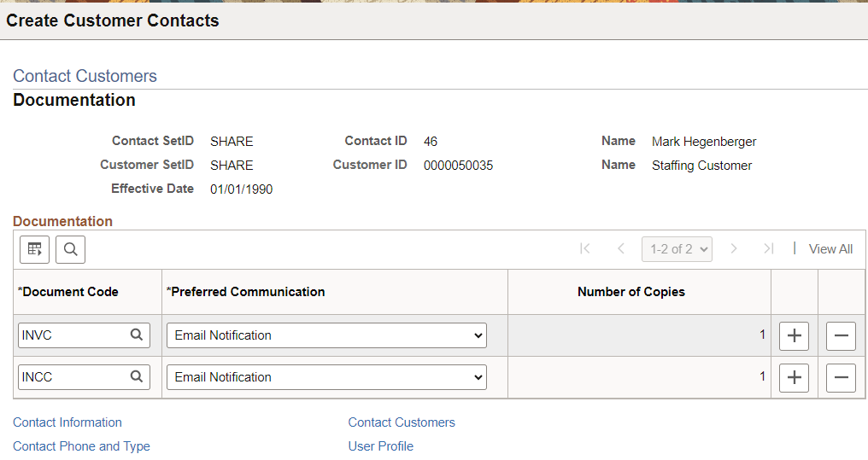Open the Contact Phone and Type link
Screen dimensions: 868x460
pos(81,446)
